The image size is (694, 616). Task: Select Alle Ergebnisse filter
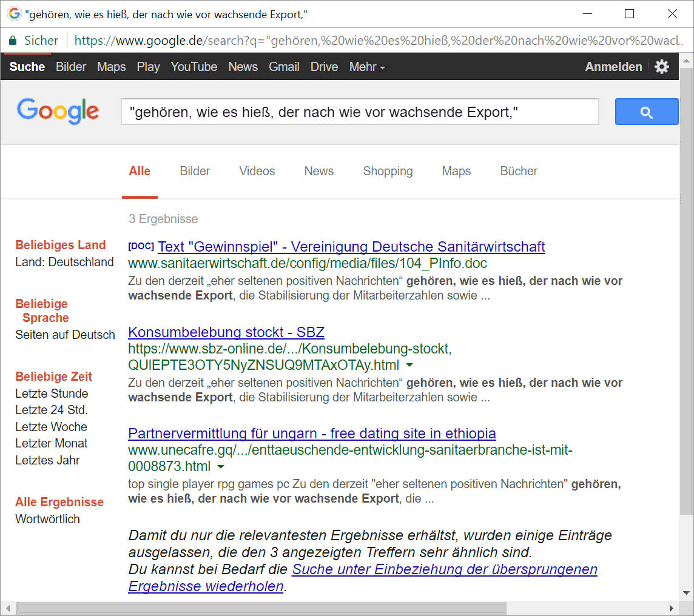click(x=59, y=502)
